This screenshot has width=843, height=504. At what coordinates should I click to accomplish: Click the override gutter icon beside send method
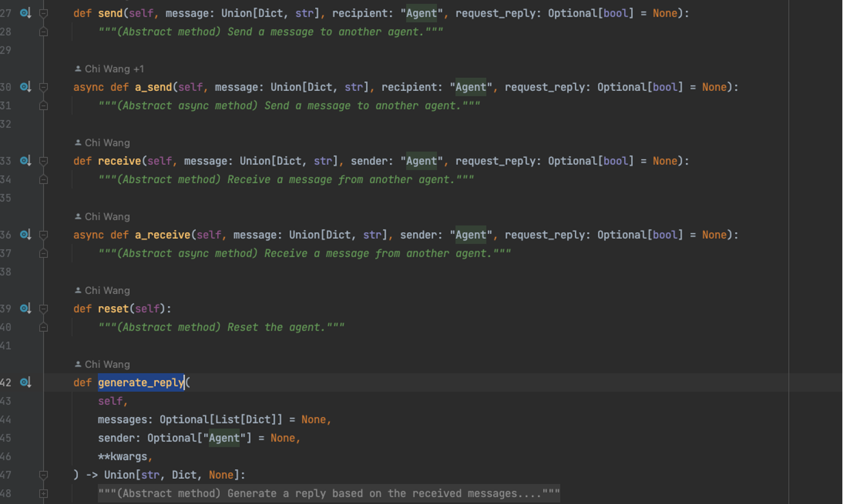coord(25,13)
